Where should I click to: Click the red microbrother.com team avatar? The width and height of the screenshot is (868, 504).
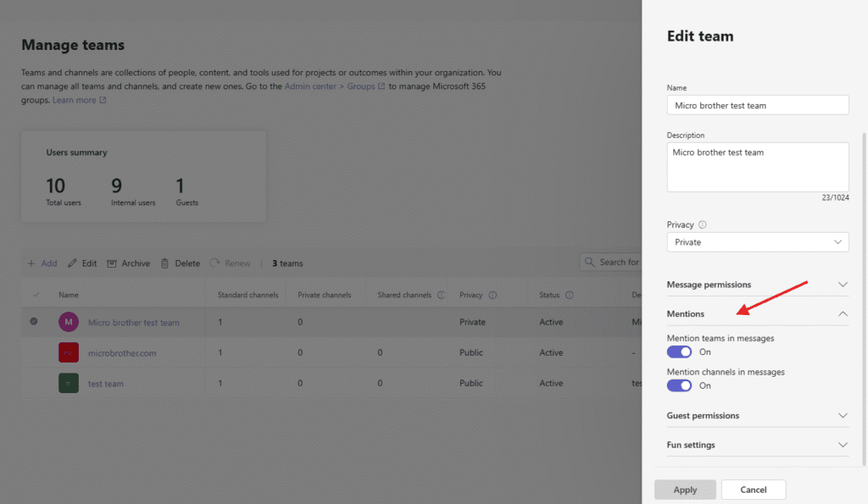[68, 352]
